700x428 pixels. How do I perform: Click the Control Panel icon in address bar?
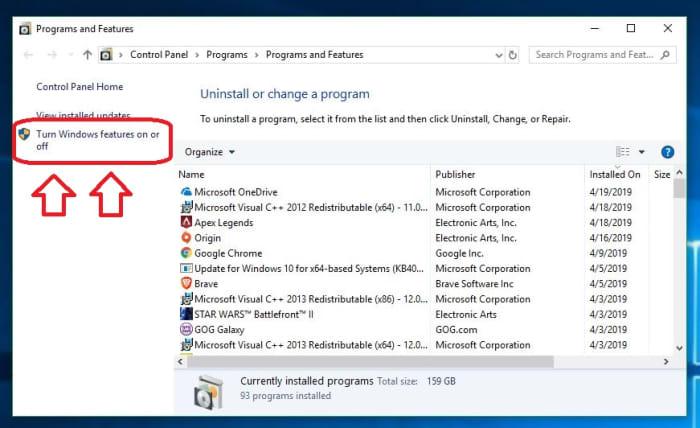(106, 55)
